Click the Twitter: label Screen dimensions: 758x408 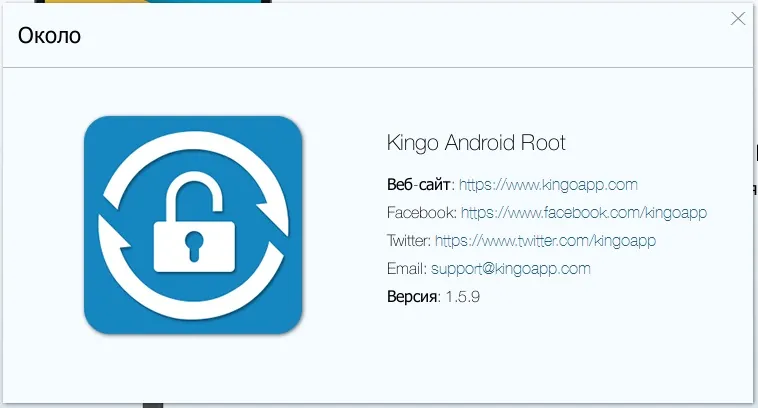[408, 241]
